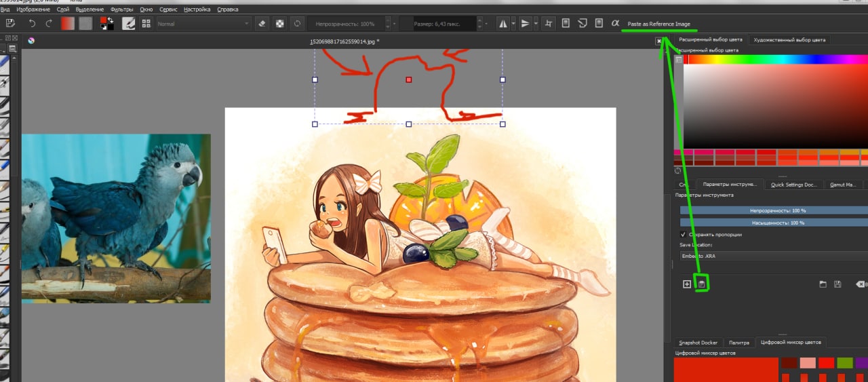Select the Палитра tab
This screenshot has height=382, width=868.
(739, 343)
